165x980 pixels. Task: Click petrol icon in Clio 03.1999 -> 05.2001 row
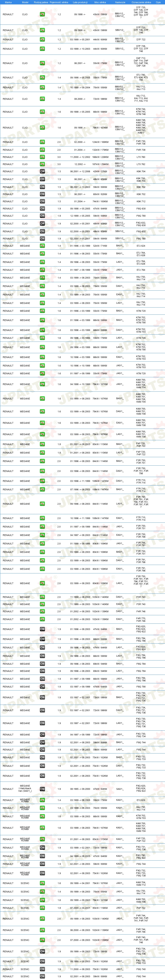[42, 40]
